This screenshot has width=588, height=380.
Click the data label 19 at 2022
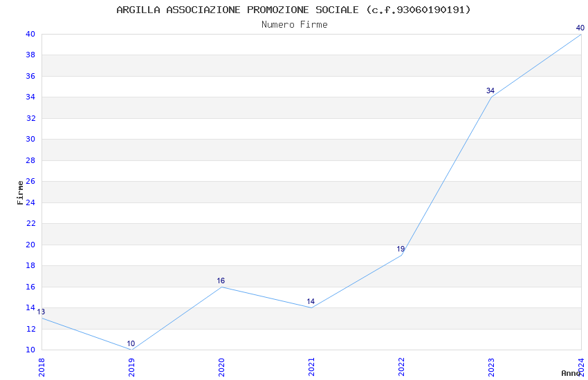(401, 249)
